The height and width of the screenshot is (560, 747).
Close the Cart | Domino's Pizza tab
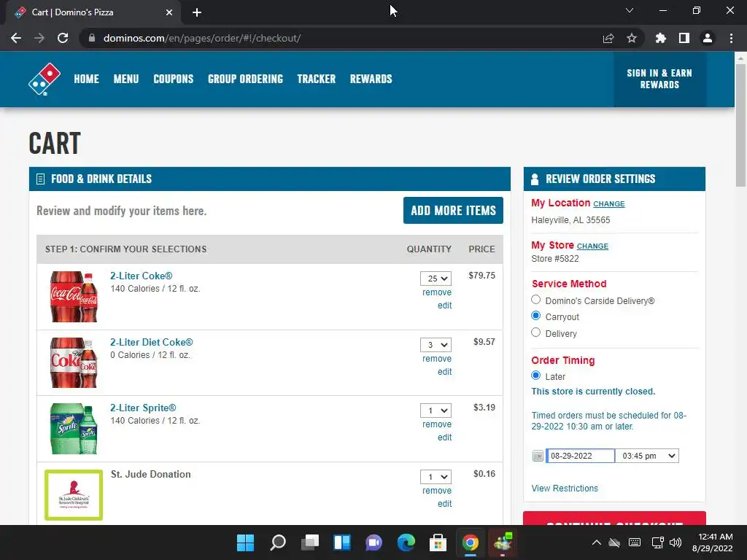pyautogui.click(x=169, y=12)
